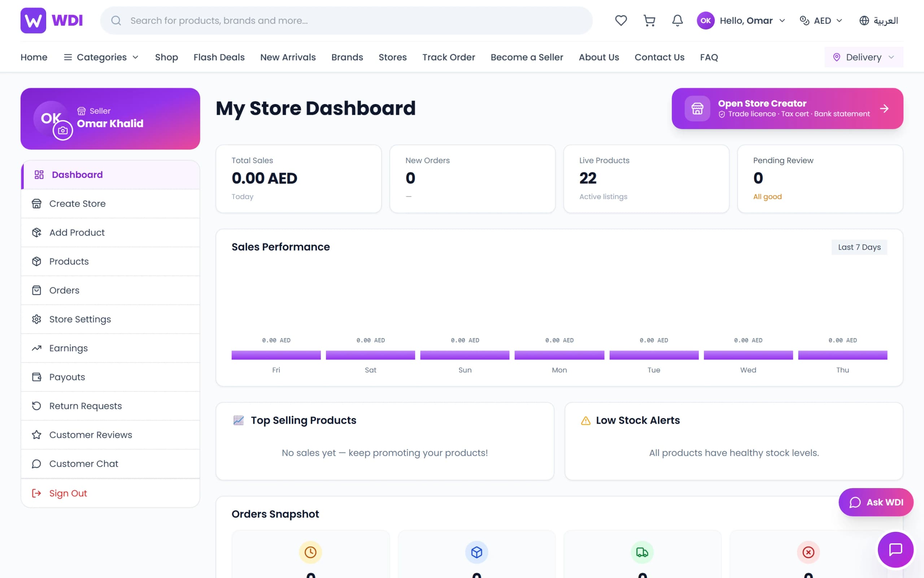Open the Last 7 Days selector
The width and height of the screenshot is (924, 578).
(859, 247)
